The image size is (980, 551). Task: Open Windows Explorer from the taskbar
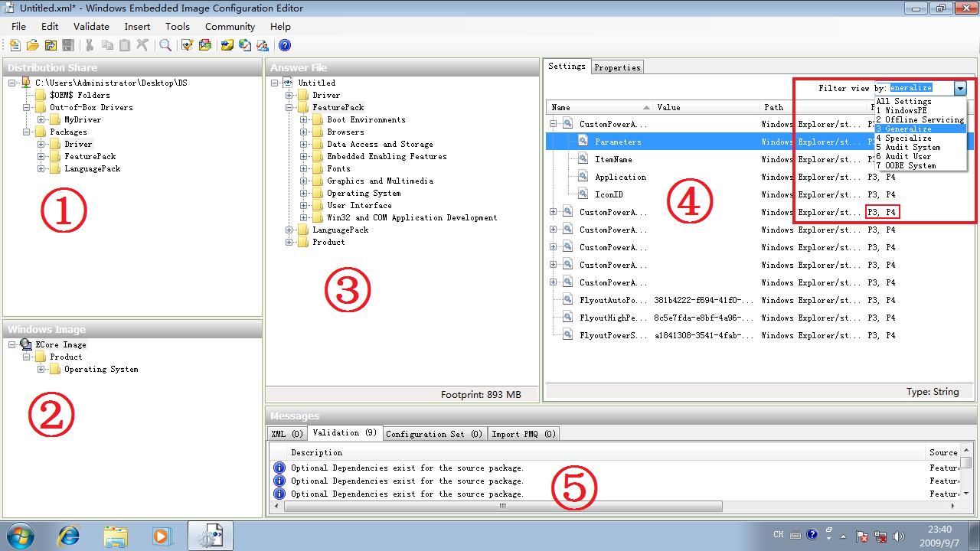[116, 536]
